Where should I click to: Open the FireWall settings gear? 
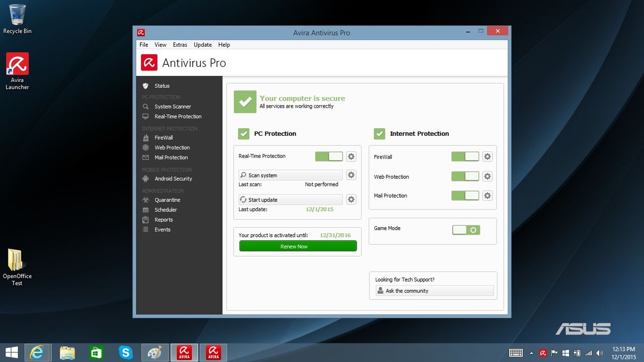click(x=487, y=156)
